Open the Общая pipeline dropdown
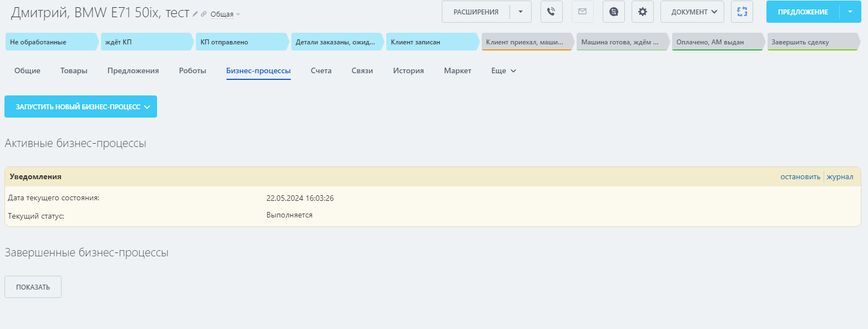The height and width of the screenshot is (329, 868). pyautogui.click(x=225, y=14)
